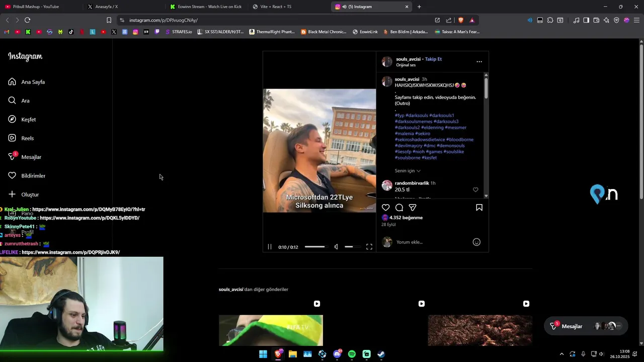Open the browser share icon
This screenshot has width=644, height=362.
click(x=449, y=20)
